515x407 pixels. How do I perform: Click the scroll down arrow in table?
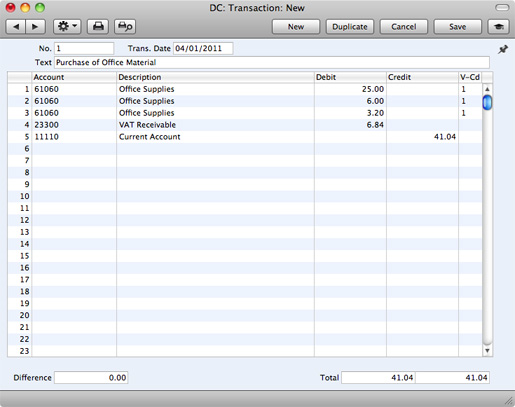[x=487, y=351]
